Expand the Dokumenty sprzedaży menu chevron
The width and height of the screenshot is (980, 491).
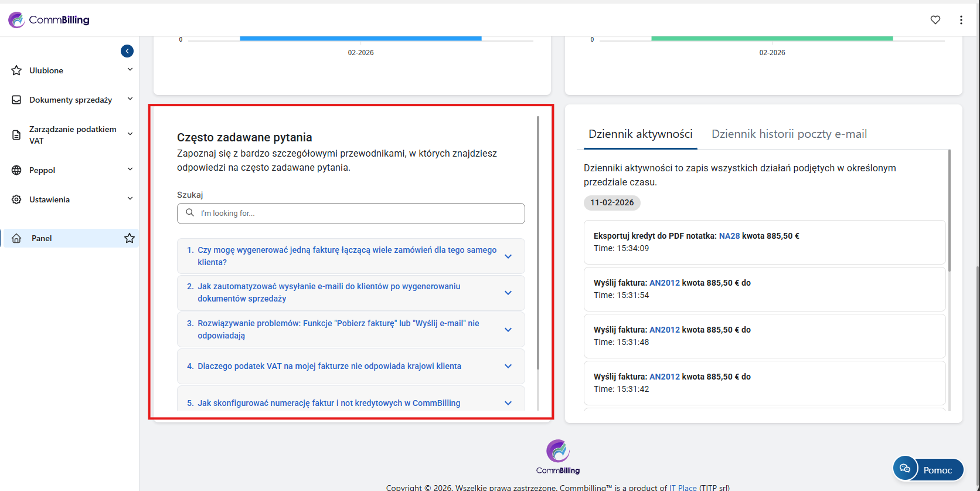[x=130, y=99]
